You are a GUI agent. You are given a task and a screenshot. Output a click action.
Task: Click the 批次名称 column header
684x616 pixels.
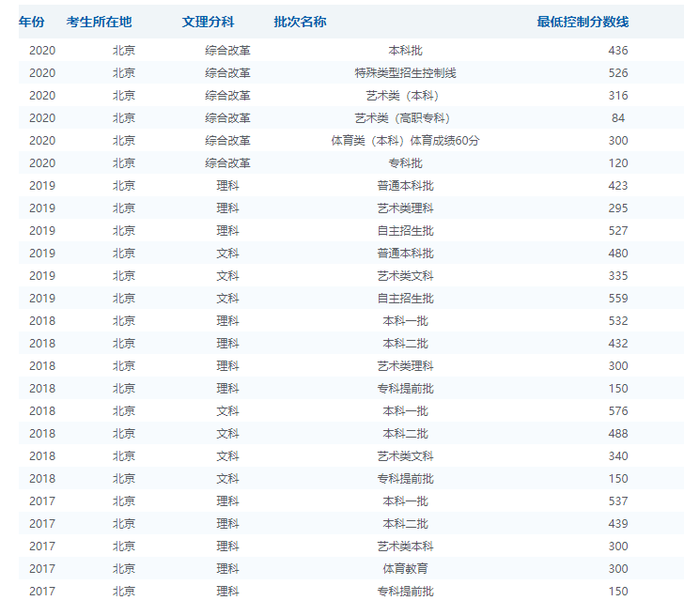click(x=300, y=22)
